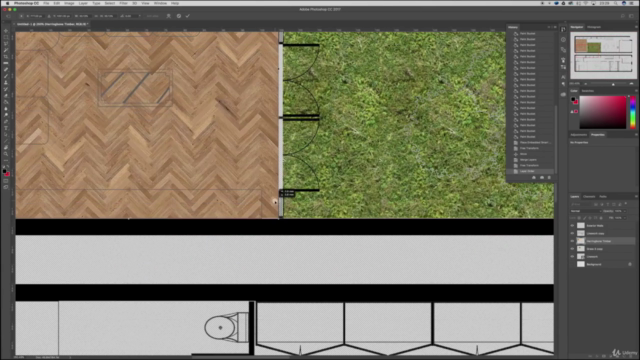Open the Window menu

160,3
